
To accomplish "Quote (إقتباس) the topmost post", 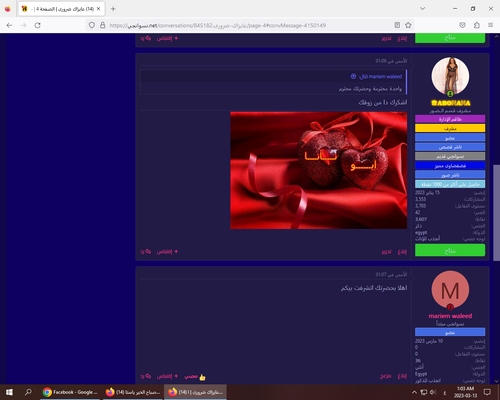I will pos(167,39).
